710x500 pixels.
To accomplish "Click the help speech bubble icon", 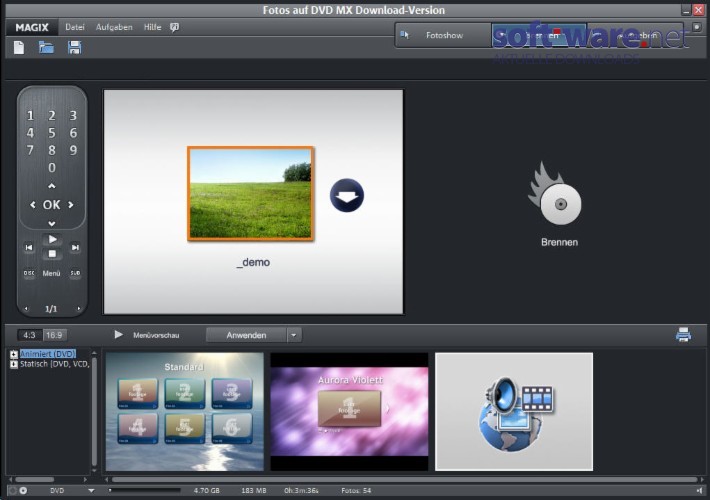I will 174,28.
